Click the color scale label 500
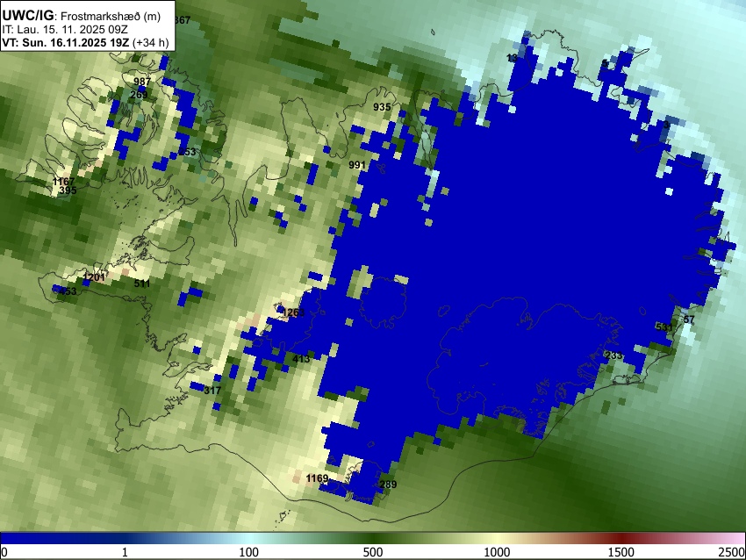 (373, 552)
